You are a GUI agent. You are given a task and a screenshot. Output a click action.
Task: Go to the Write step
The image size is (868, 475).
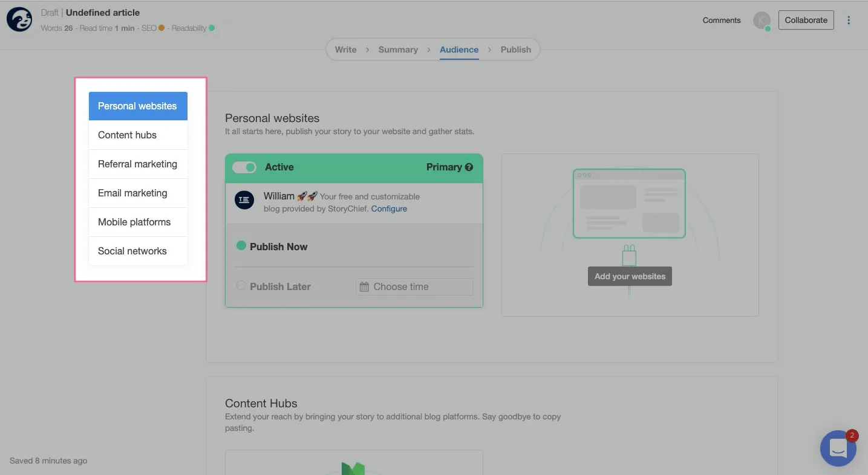[345, 50]
